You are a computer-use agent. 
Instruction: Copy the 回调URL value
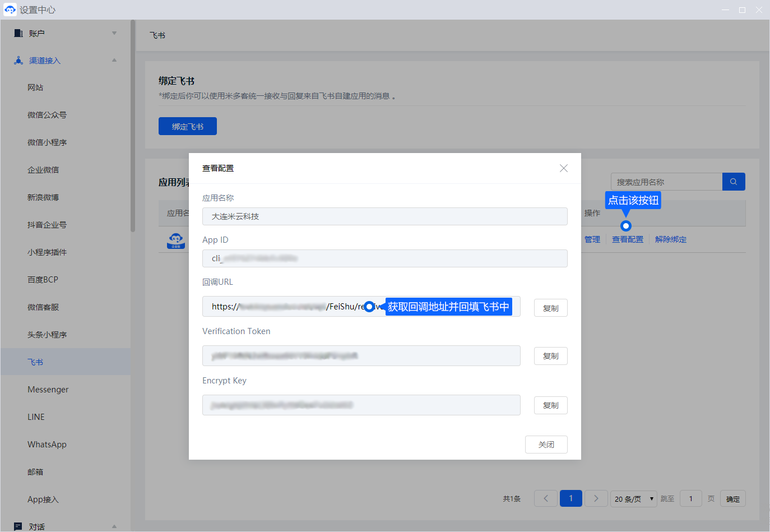click(x=550, y=308)
